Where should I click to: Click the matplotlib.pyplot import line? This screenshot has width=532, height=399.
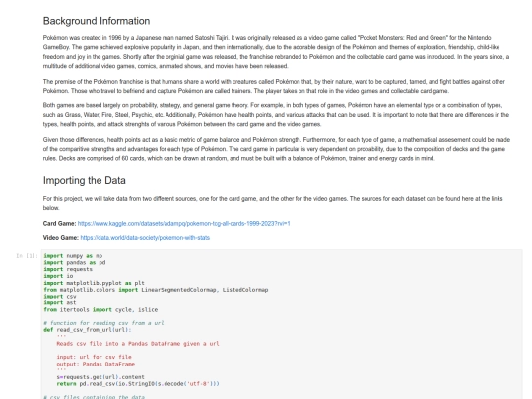tap(94, 283)
